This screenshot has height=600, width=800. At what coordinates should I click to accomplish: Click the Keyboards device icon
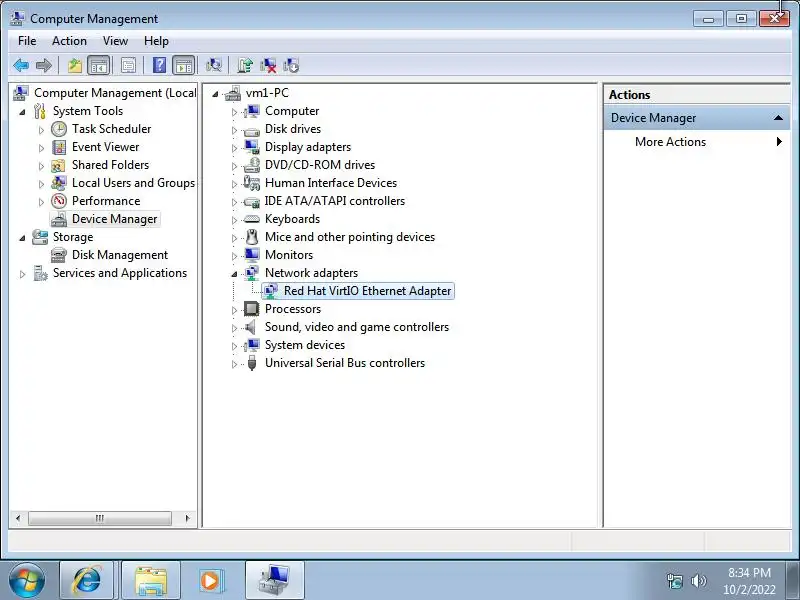[x=252, y=219]
